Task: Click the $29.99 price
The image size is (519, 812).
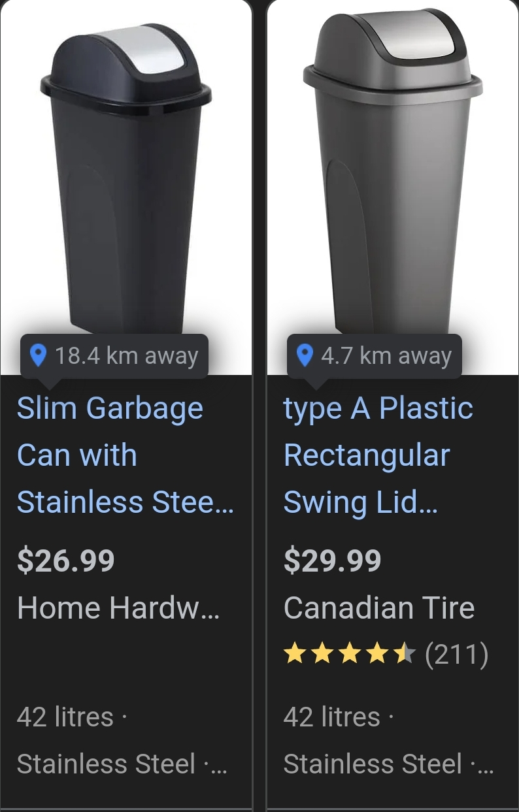Action: (x=332, y=560)
